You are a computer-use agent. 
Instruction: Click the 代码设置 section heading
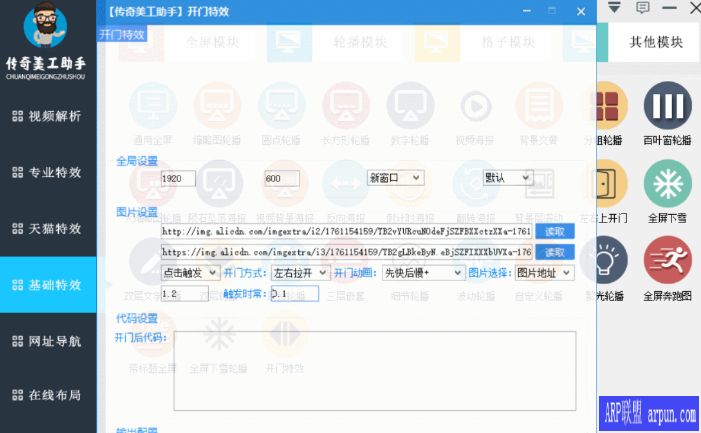tap(137, 318)
